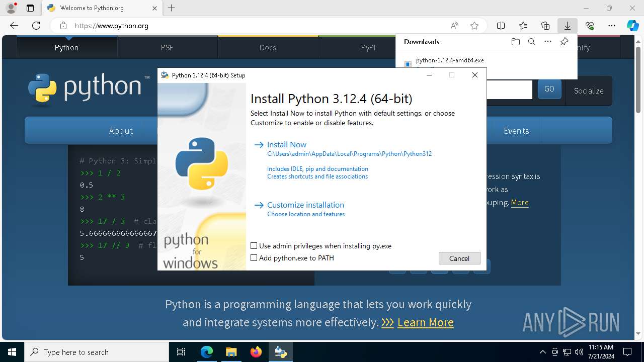
Task: Click the More link in page text
Action: [520, 203]
